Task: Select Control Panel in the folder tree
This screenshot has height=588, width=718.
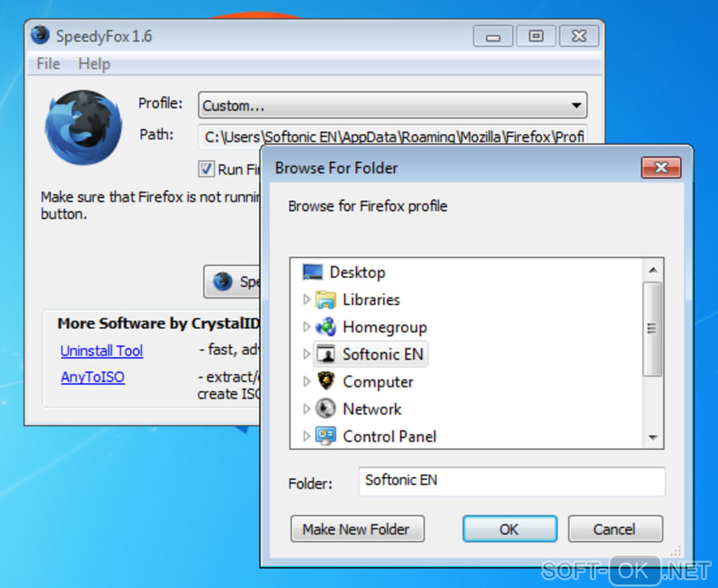Action: (389, 436)
